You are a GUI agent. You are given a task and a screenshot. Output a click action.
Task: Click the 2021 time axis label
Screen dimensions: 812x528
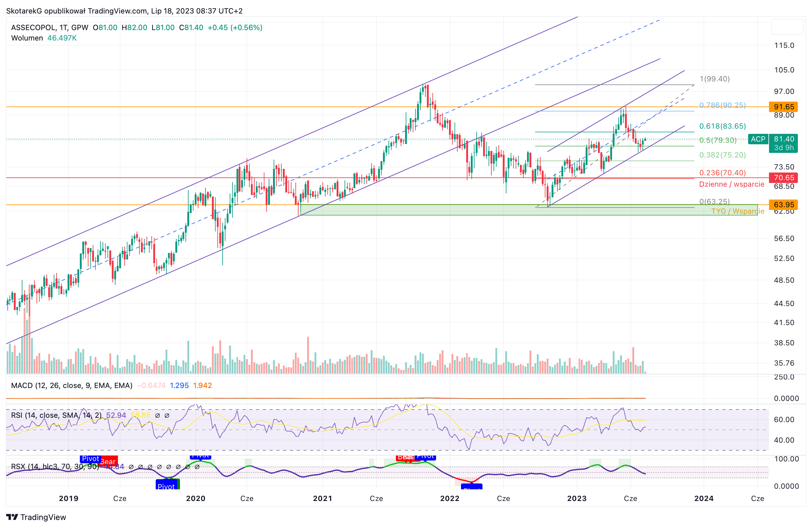click(x=322, y=498)
